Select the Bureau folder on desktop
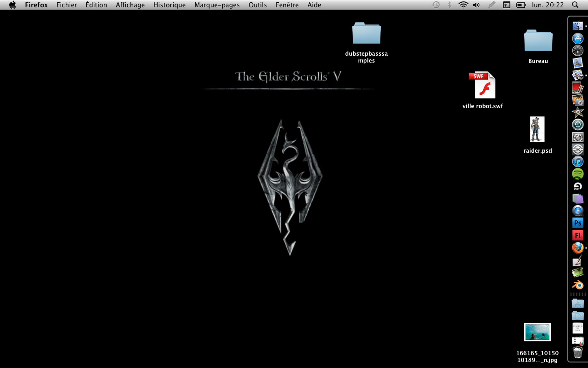Screen dimensions: 588x368 (x=538, y=40)
